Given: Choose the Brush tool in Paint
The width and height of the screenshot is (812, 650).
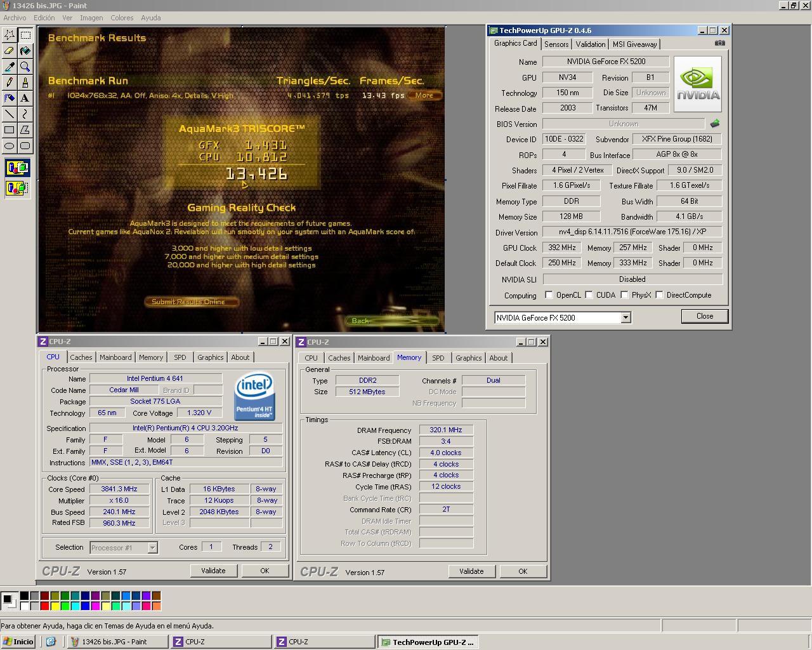Looking at the screenshot, I should tap(25, 83).
